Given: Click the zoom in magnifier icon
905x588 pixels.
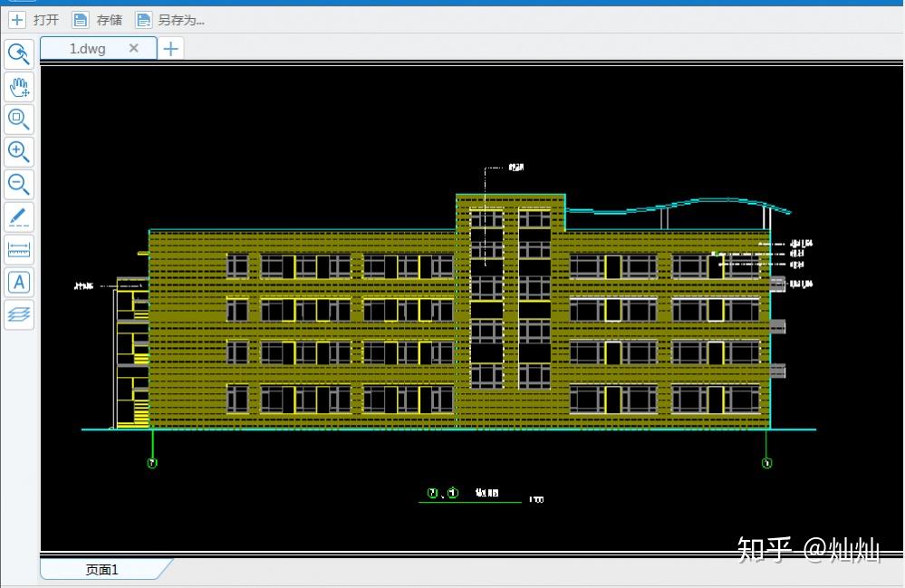Looking at the screenshot, I should coord(19,152).
